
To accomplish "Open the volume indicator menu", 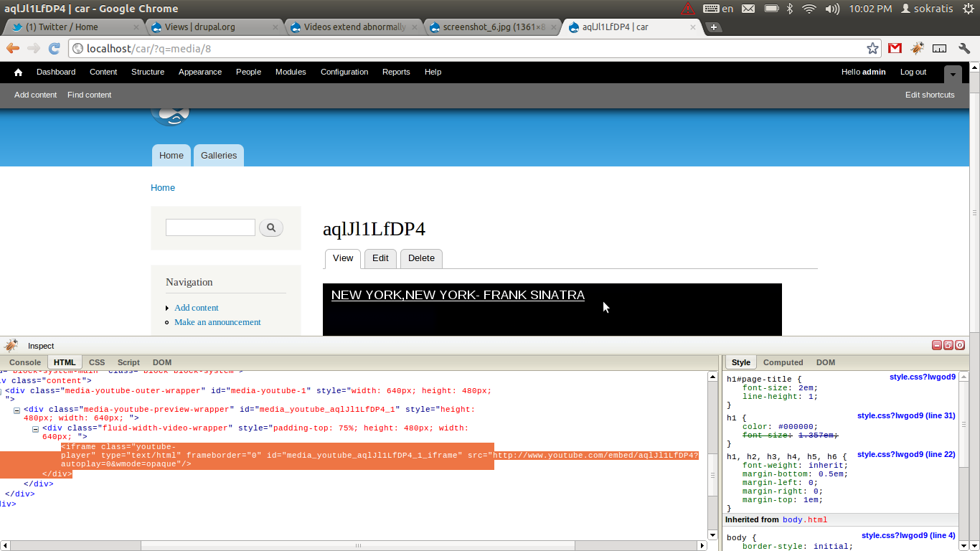I will [832, 9].
